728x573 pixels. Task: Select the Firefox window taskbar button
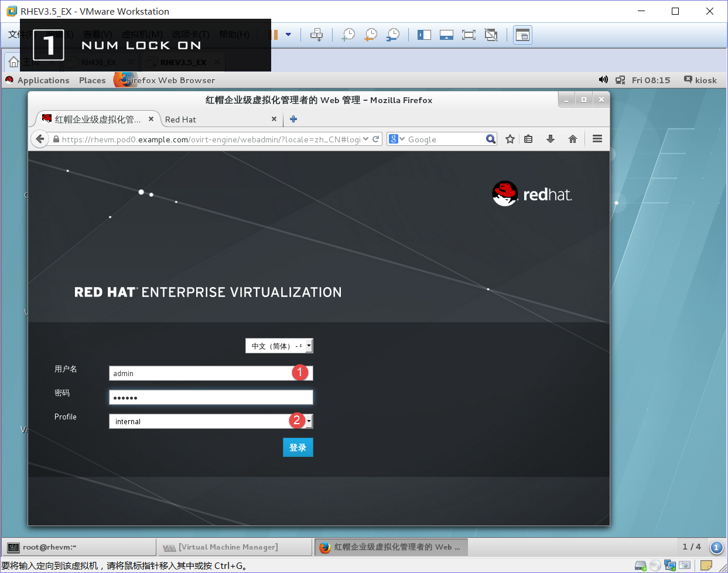click(x=391, y=547)
